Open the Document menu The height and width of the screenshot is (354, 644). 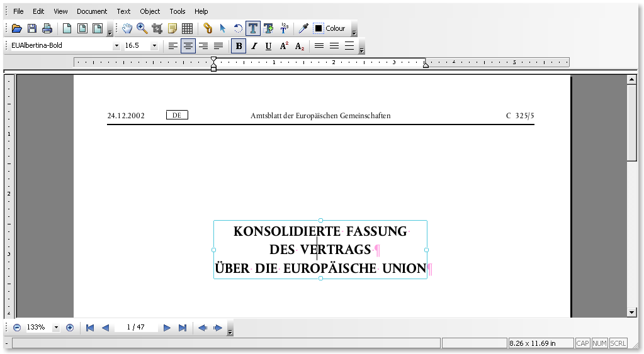(x=92, y=11)
